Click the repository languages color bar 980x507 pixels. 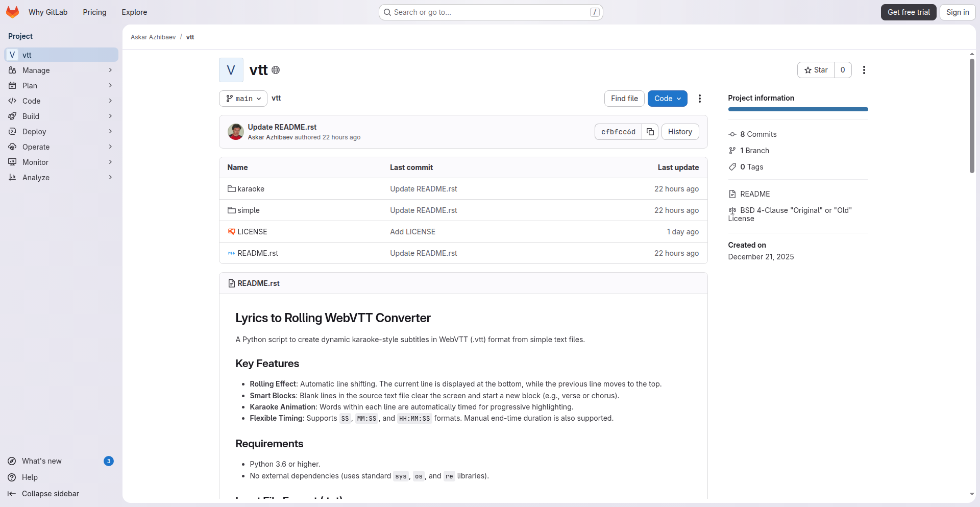(x=798, y=109)
